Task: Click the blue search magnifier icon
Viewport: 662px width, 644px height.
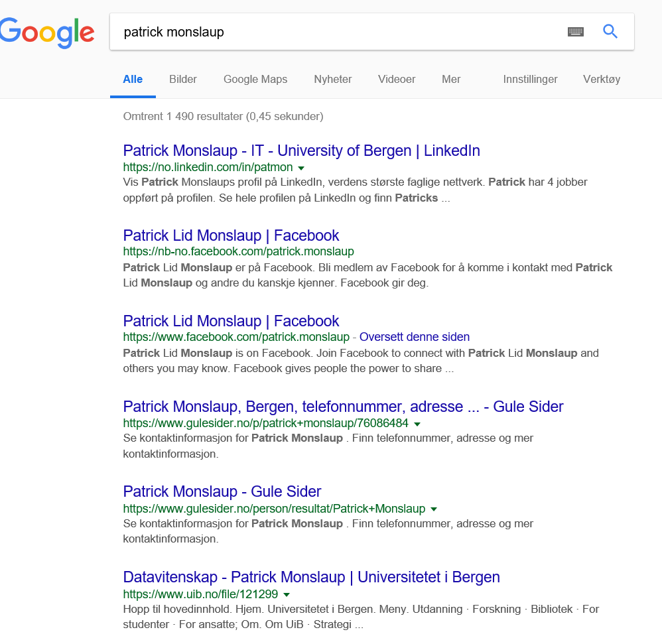Action: pyautogui.click(x=610, y=31)
